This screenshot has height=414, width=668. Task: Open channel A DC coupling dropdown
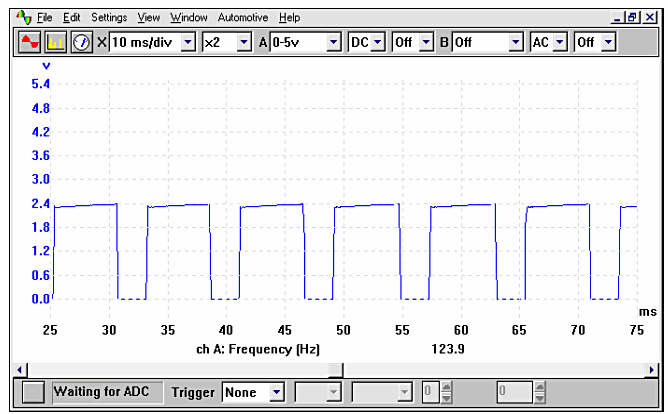coord(378,43)
